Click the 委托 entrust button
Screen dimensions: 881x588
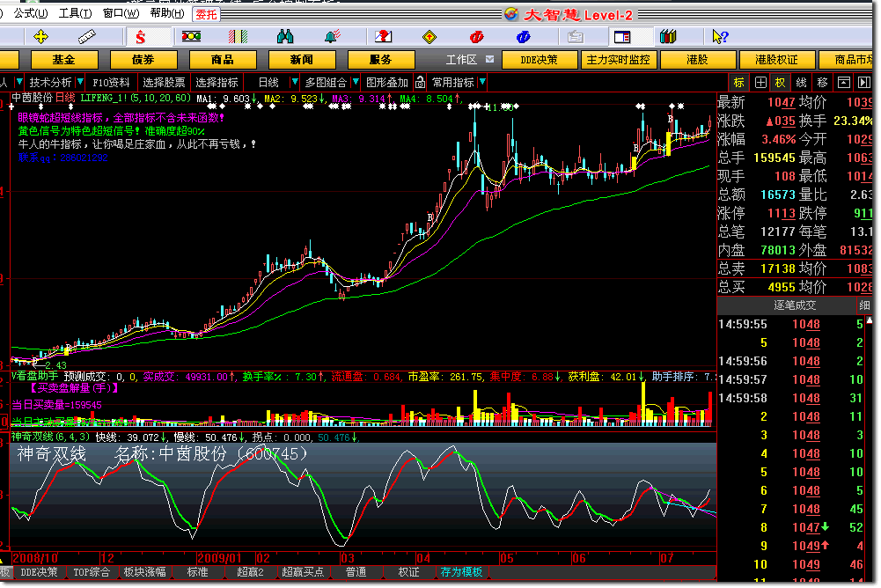point(206,14)
